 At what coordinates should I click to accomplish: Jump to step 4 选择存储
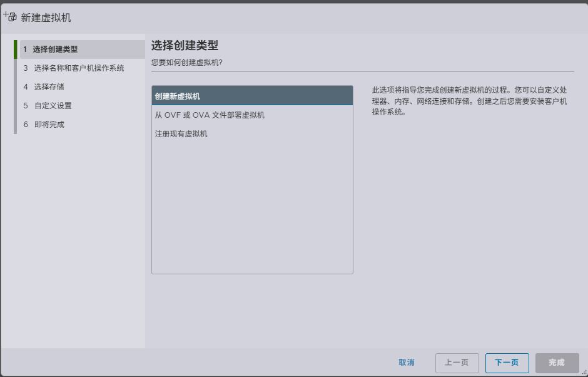49,87
